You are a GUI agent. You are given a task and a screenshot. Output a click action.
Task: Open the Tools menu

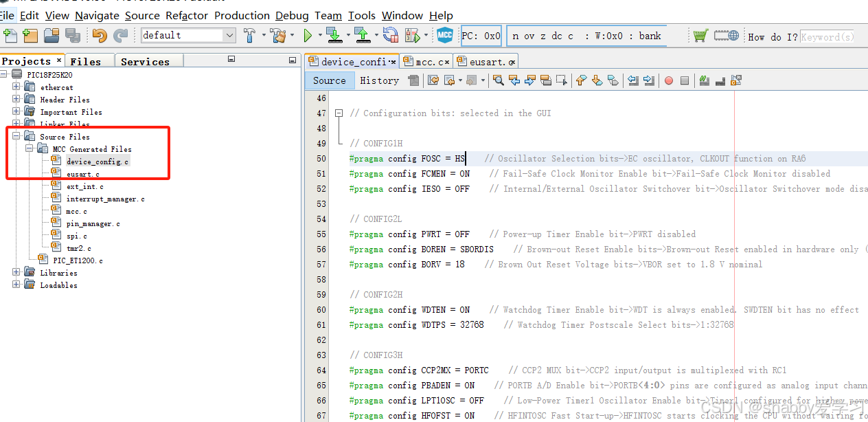pyautogui.click(x=362, y=15)
